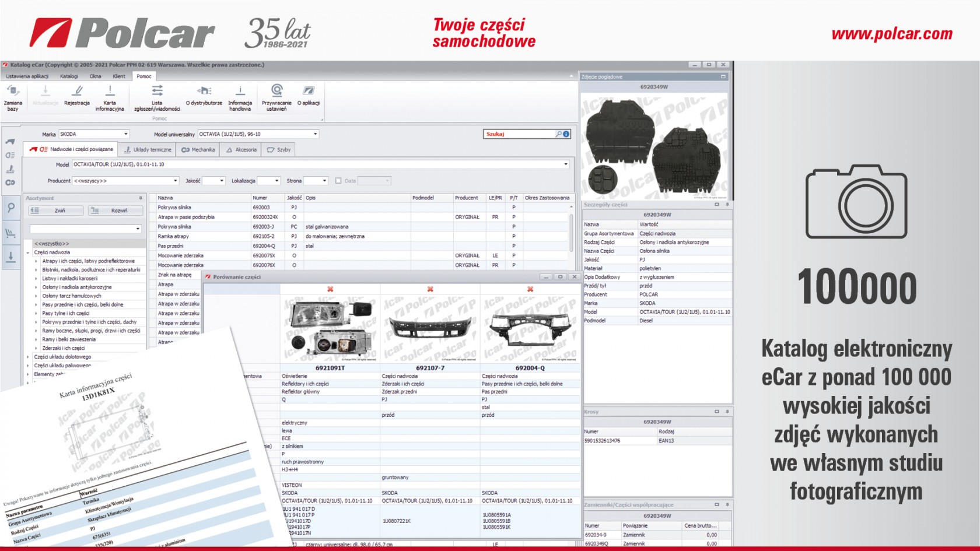Screen dimensions: 980x551
Task: Open the Lokalizacja dropdown
Action: (x=276, y=181)
